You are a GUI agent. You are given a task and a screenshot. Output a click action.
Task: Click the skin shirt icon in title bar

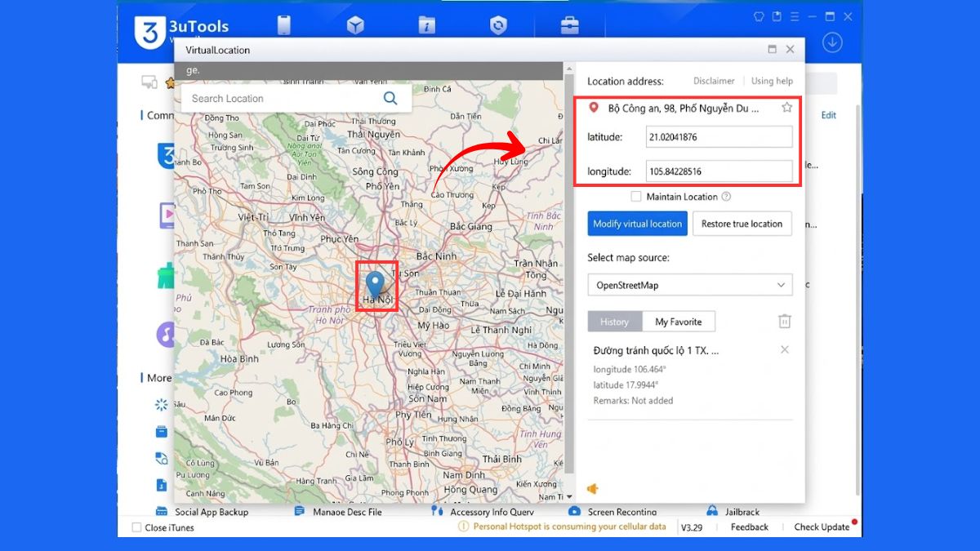tap(757, 16)
